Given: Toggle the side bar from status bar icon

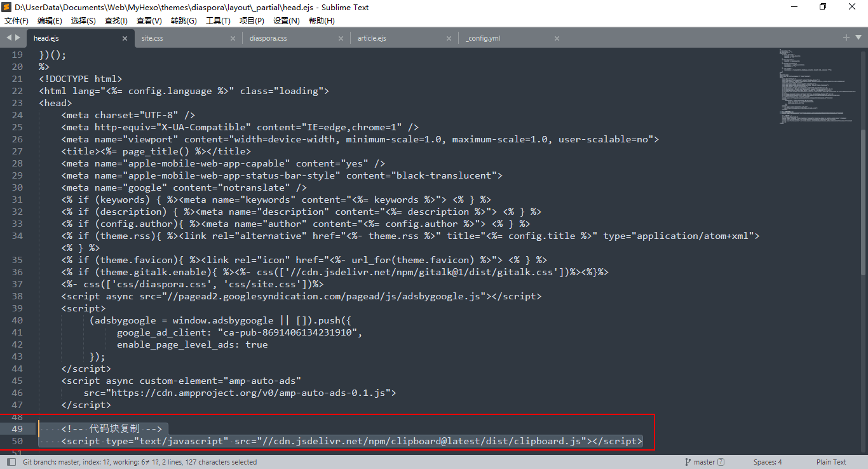Looking at the screenshot, I should 11,462.
